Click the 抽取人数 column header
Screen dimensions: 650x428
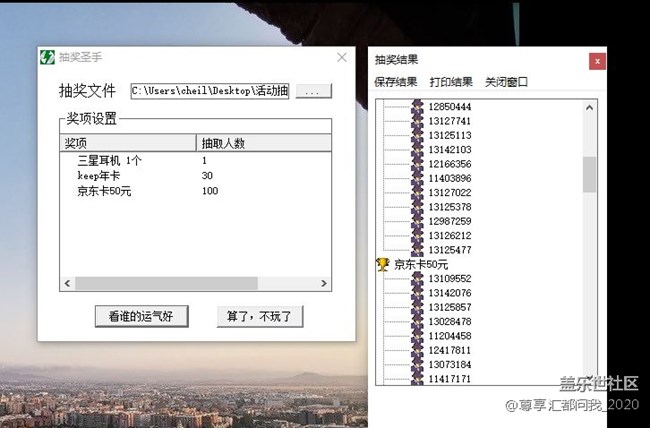tap(264, 143)
